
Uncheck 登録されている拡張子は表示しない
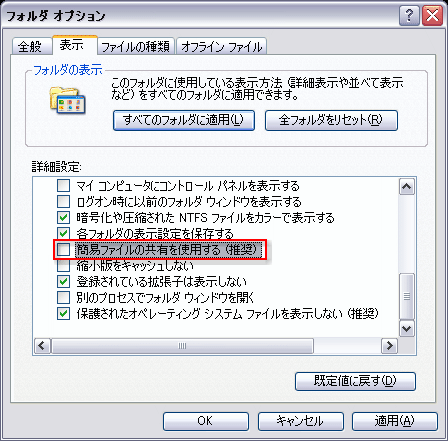click(x=63, y=282)
